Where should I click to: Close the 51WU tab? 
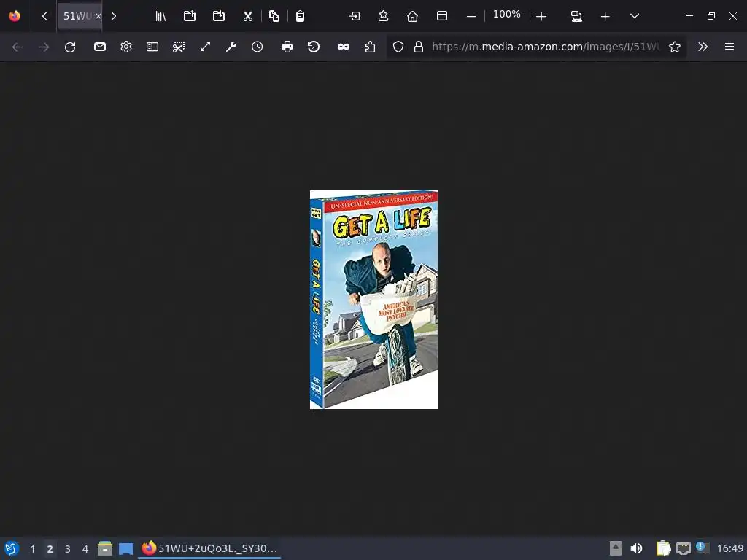coord(98,16)
